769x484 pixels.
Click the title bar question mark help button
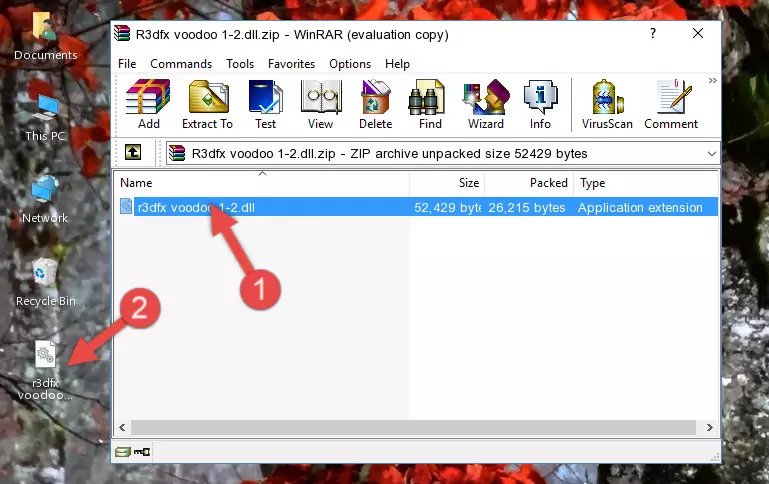[653, 33]
